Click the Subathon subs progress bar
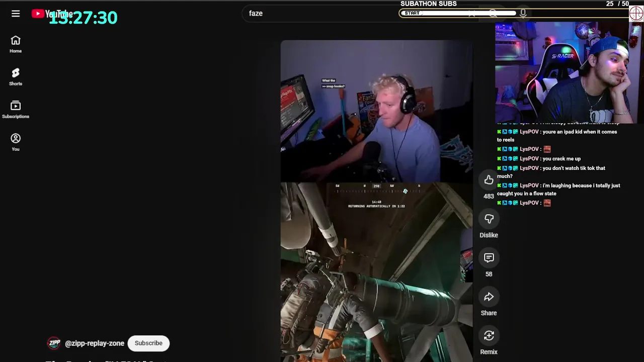 pyautogui.click(x=514, y=13)
